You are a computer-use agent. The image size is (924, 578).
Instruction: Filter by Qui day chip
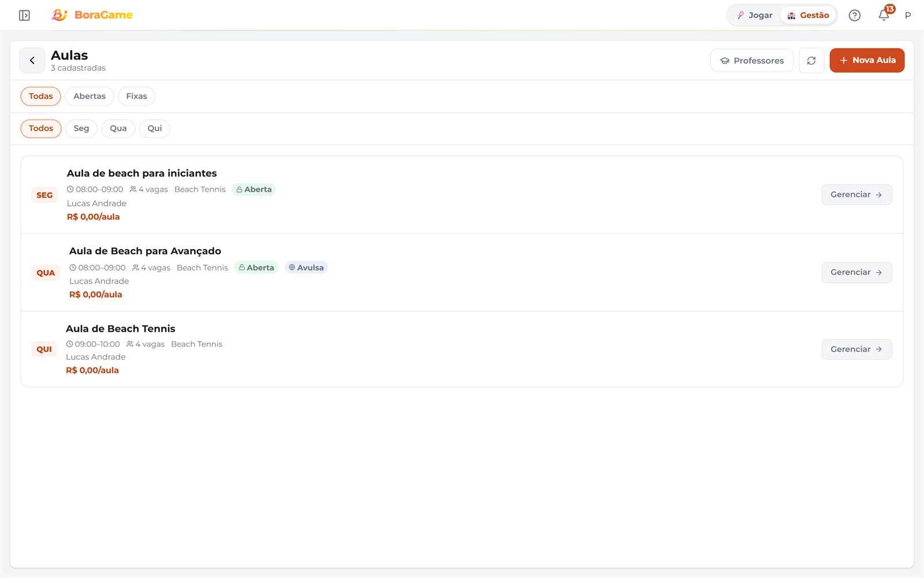click(155, 128)
